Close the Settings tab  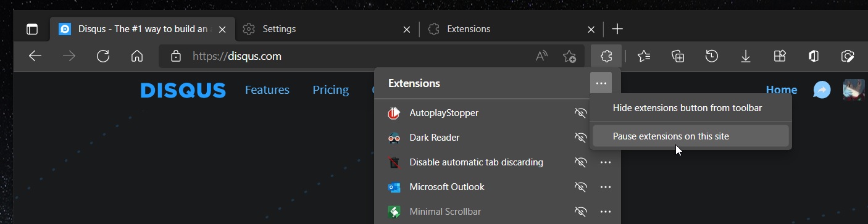[406, 29]
